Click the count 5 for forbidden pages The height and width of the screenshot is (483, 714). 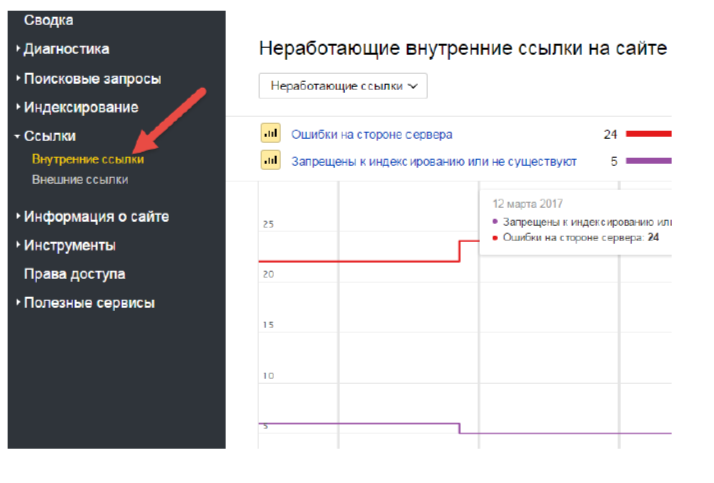[614, 162]
